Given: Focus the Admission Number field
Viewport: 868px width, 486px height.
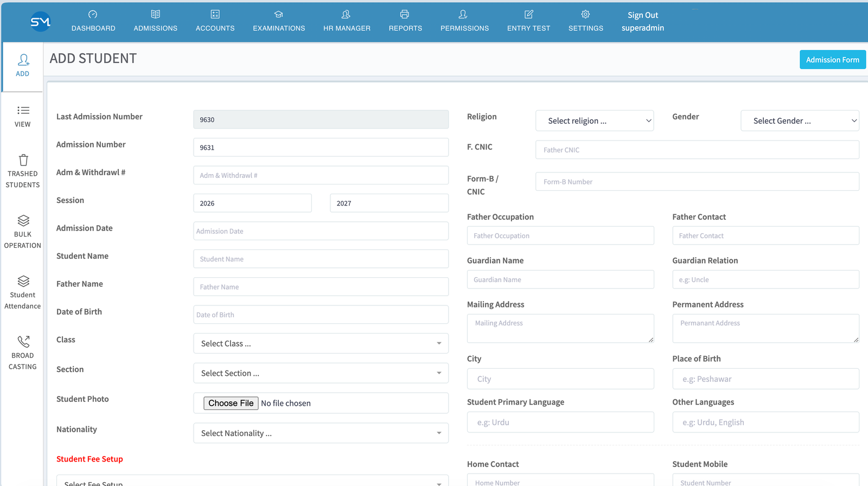Looking at the screenshot, I should tap(321, 148).
